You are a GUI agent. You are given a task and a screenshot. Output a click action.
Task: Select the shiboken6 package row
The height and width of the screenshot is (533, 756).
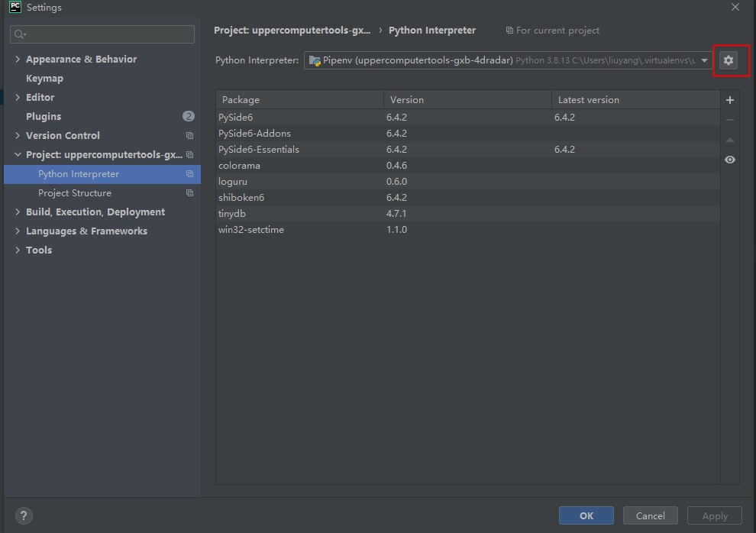tap(467, 198)
